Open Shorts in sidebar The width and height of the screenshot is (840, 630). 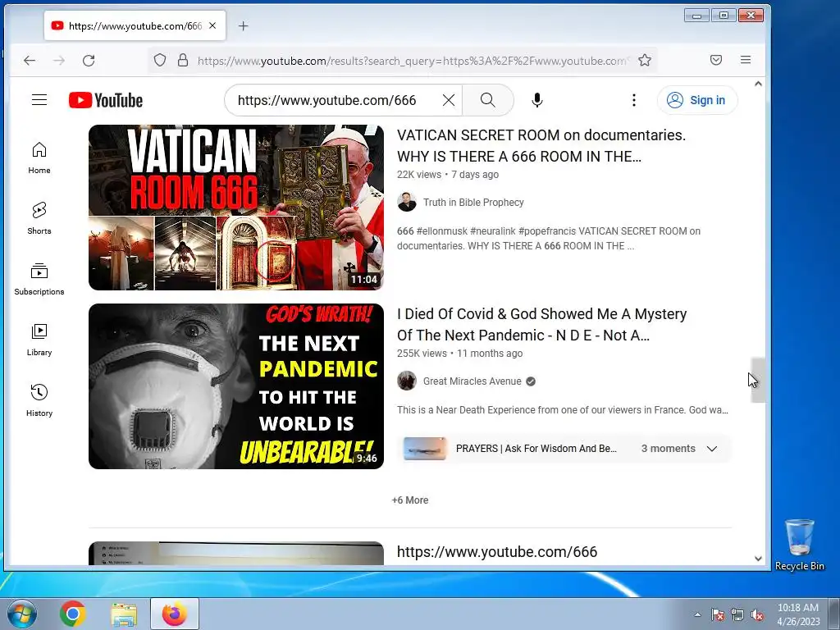(39, 218)
